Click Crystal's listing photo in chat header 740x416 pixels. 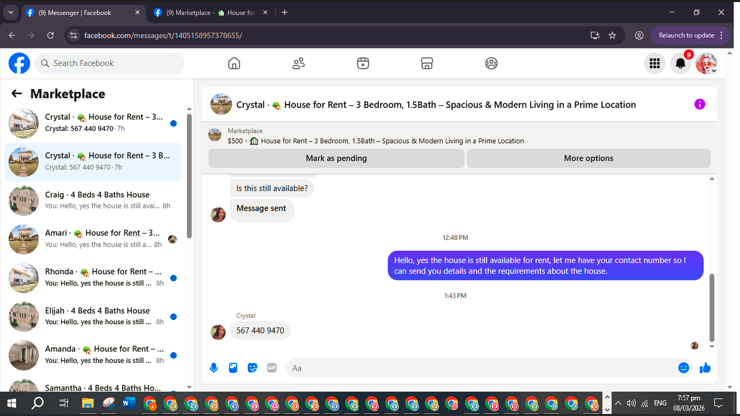(x=221, y=104)
